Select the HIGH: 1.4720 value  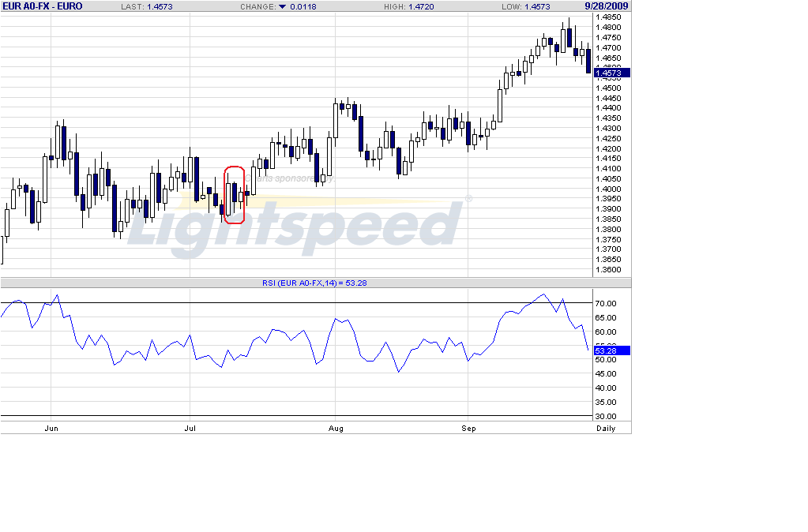[x=408, y=6]
